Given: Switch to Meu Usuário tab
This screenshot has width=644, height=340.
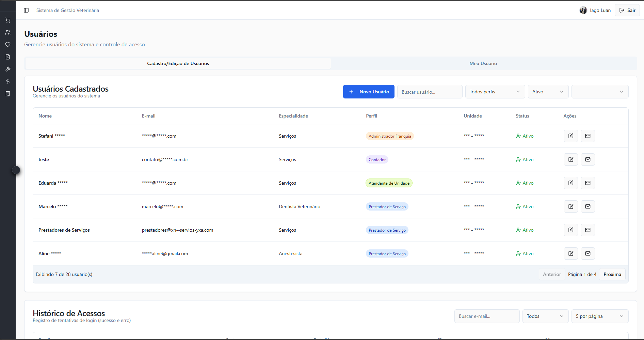Looking at the screenshot, I should click(x=483, y=63).
